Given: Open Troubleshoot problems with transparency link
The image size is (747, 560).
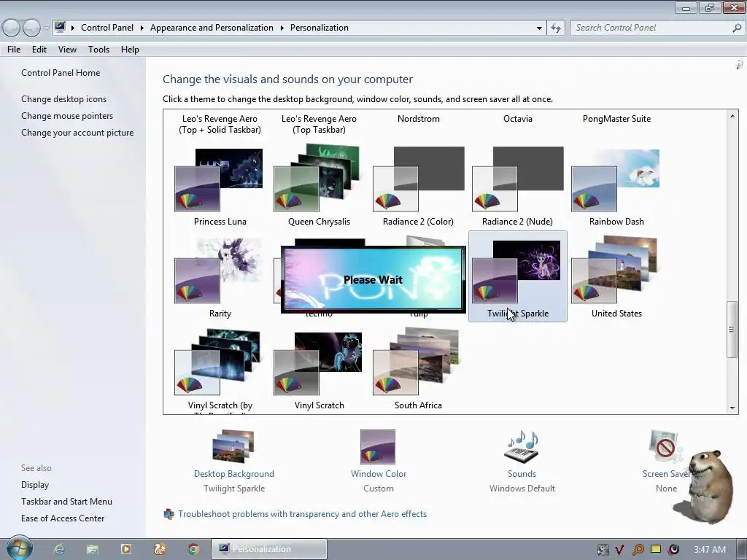Looking at the screenshot, I should (302, 514).
